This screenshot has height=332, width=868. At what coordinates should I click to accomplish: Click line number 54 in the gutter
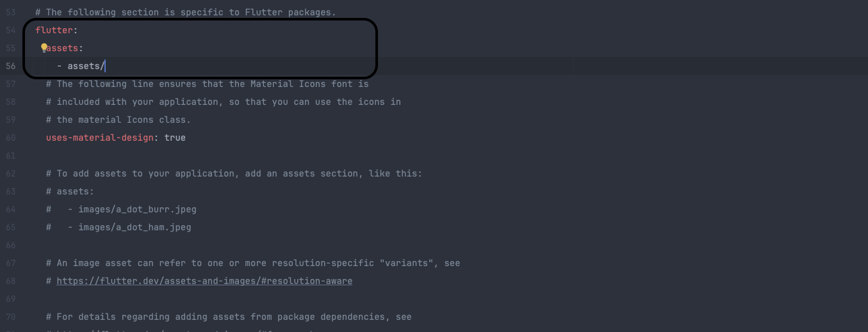coord(11,30)
